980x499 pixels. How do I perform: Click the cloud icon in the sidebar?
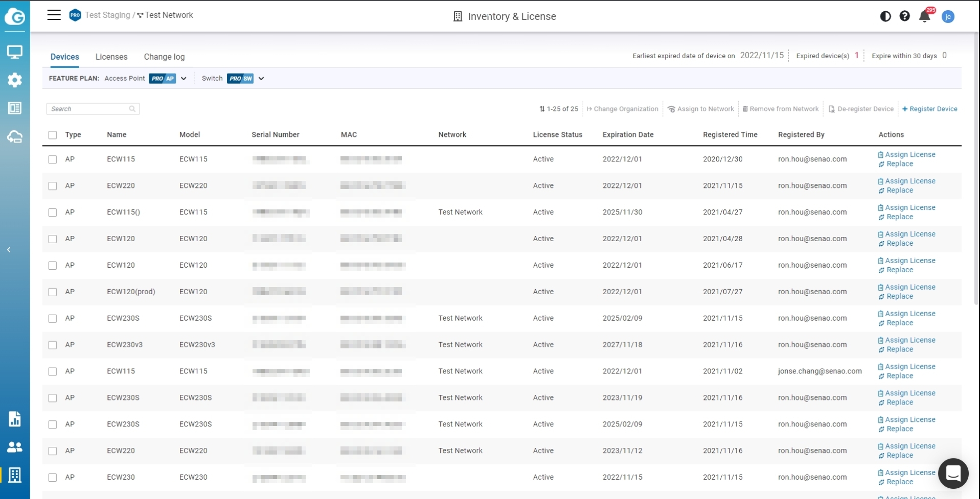click(x=14, y=136)
